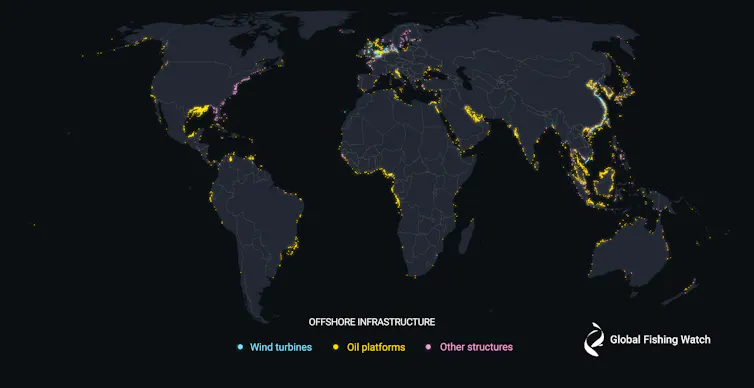The image size is (754, 388).
Task: Click the Global Fishing Watch fish logo
Action: point(594,339)
